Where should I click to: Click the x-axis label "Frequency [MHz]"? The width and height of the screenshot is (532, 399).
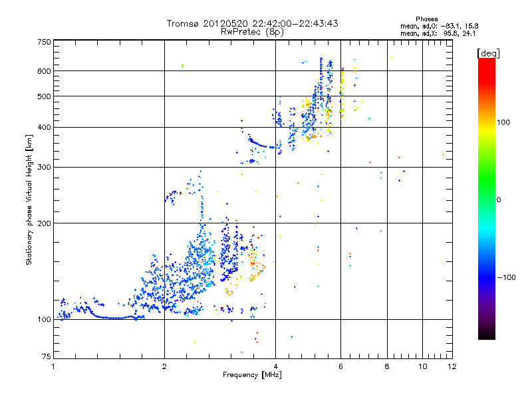tap(252, 375)
